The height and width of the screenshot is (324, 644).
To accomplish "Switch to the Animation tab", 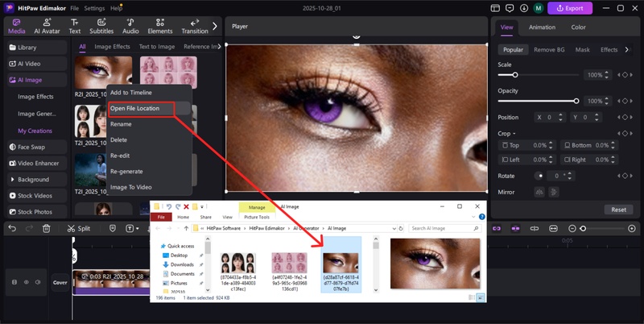I will pyautogui.click(x=542, y=27).
